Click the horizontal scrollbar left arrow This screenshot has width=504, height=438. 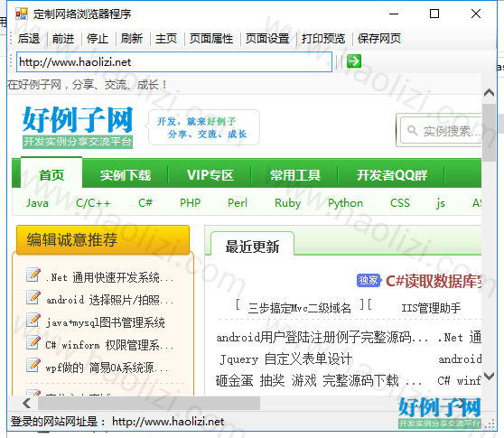point(26,403)
